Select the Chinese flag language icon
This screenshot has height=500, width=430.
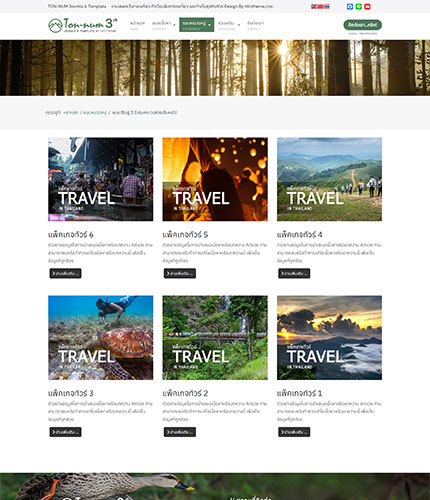(x=320, y=7)
